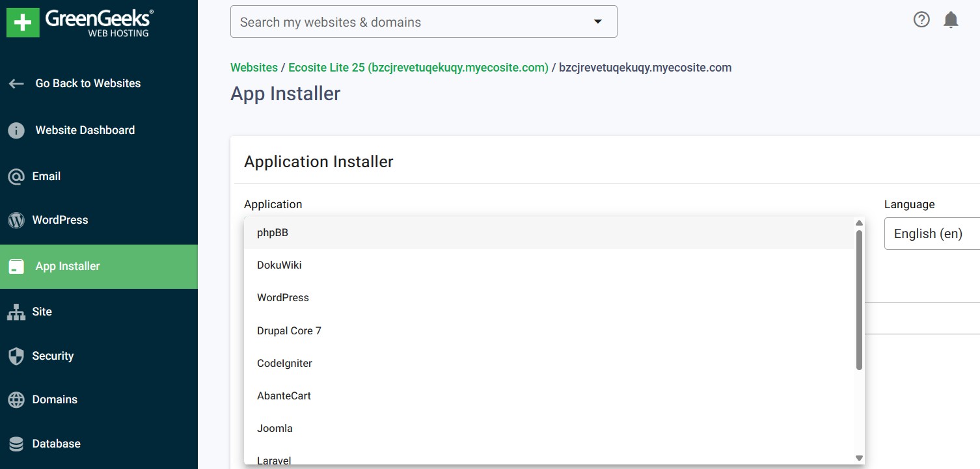Open the Email section using its @ icon
The image size is (980, 469).
tap(16, 176)
